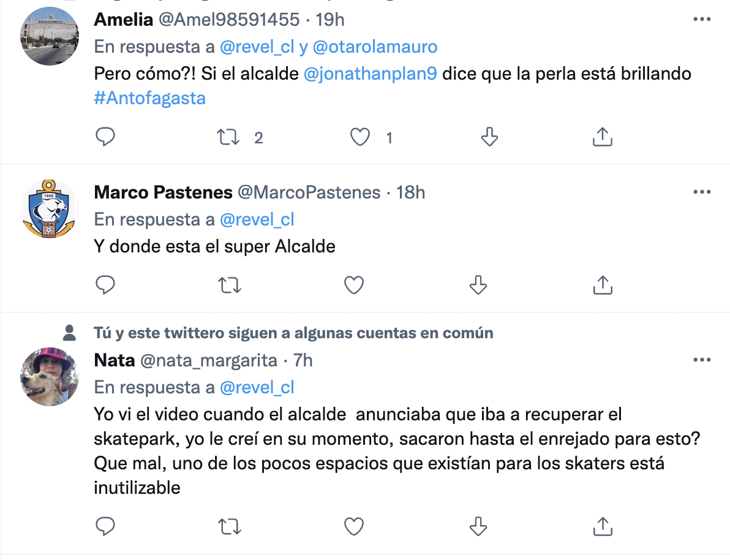This screenshot has height=560, width=730.
Task: Reply to Nata's skatepark tweet
Action: pyautogui.click(x=105, y=526)
